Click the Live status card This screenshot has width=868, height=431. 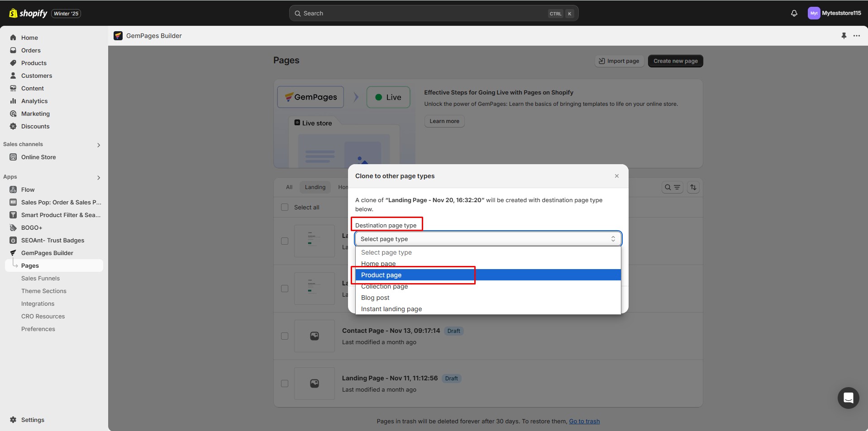click(388, 97)
